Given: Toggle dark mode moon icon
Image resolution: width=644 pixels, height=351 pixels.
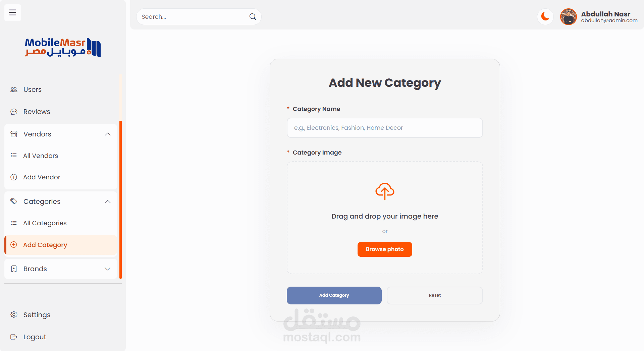Looking at the screenshot, I should (x=545, y=16).
